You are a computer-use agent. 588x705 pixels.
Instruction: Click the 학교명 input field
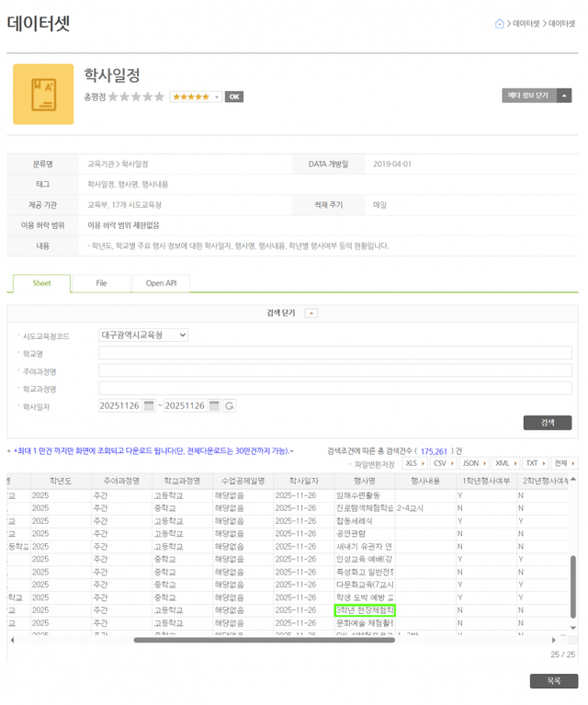pos(335,353)
